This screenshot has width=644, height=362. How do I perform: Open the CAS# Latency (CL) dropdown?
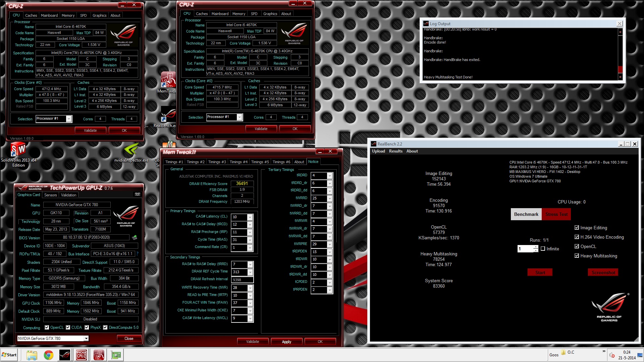(250, 217)
